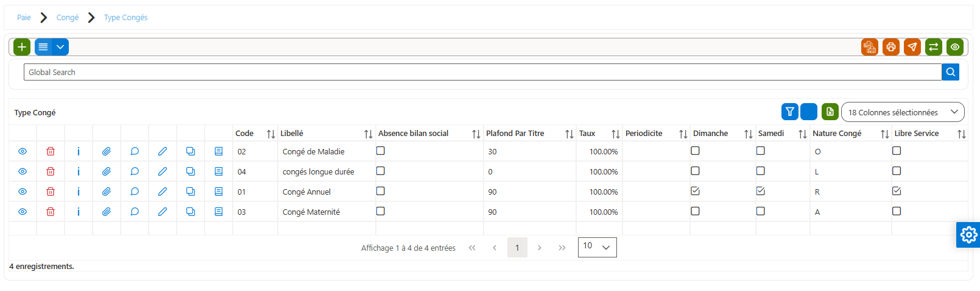The image size is (980, 291).
Task: Click the blue filter funnel icon
Action: (790, 112)
